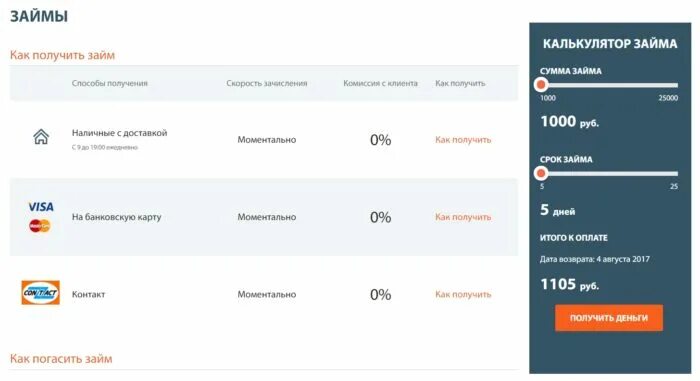Click 'Наличные с доставкой' method label

[119, 133]
